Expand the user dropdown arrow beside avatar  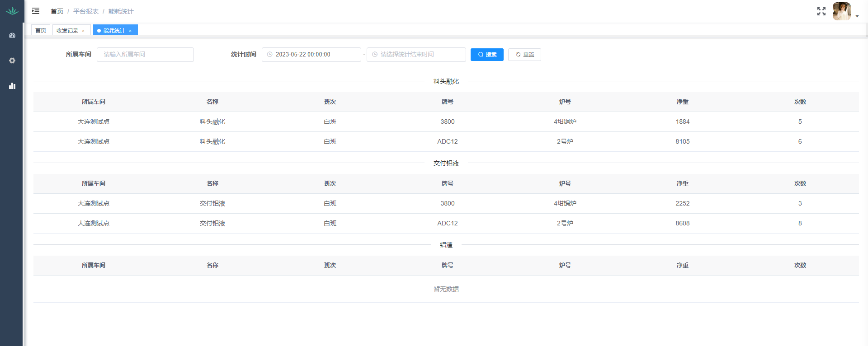pos(857,16)
